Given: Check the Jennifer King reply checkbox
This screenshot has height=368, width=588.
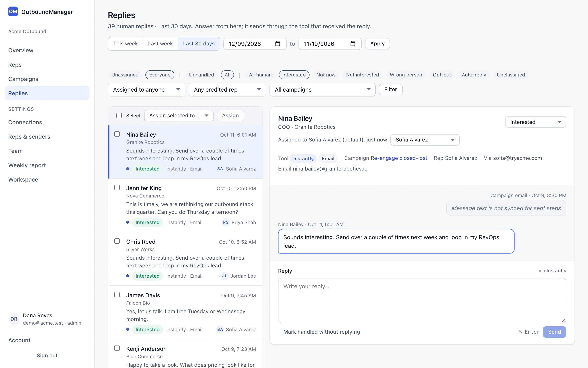Looking at the screenshot, I should [117, 187].
